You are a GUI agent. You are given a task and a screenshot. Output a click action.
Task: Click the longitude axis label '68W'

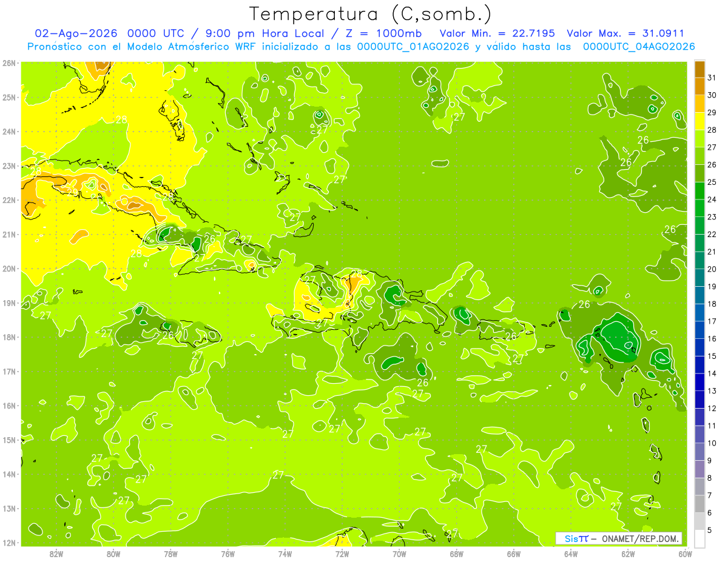click(457, 554)
